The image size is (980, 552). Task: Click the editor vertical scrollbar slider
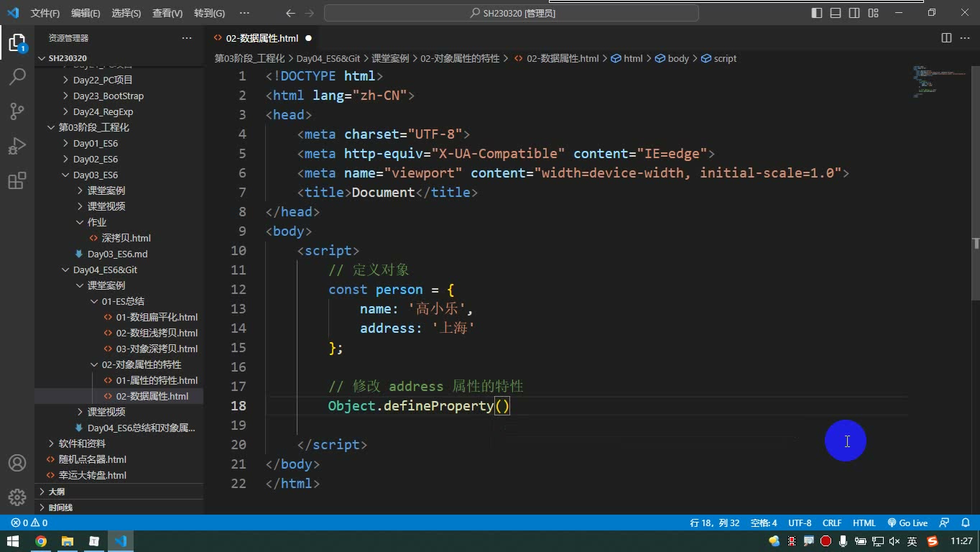click(x=975, y=182)
